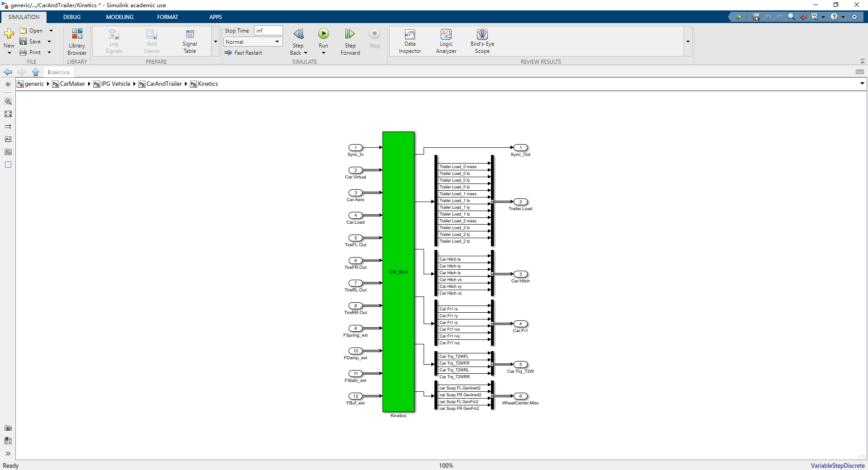Add an annotation from the left palette
Image resolution: width=868 pixels, height=470 pixels.
coord(8,140)
